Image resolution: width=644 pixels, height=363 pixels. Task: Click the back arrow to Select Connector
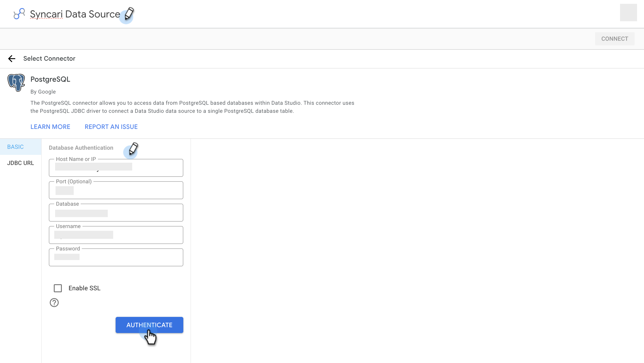click(x=12, y=59)
